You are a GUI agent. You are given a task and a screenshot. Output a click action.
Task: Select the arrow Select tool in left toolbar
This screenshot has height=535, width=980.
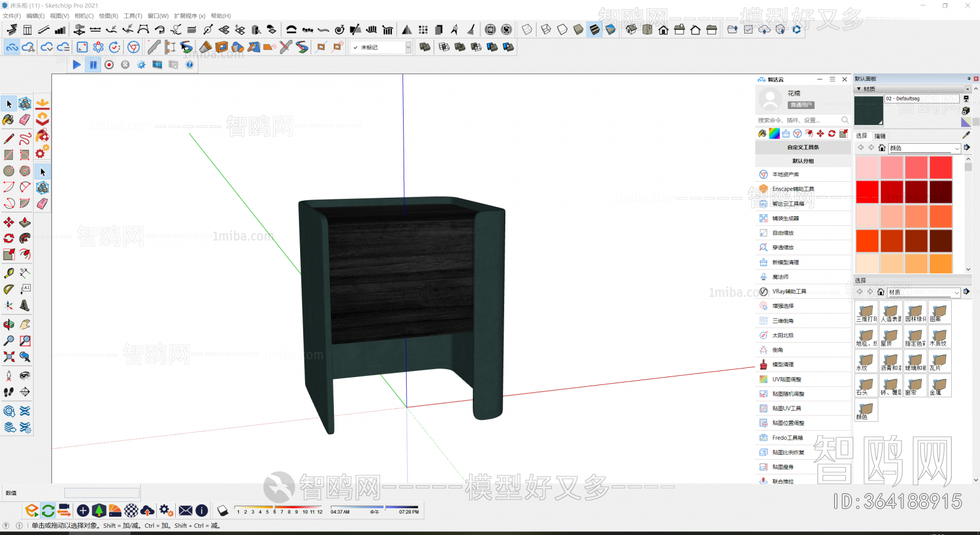coord(9,104)
